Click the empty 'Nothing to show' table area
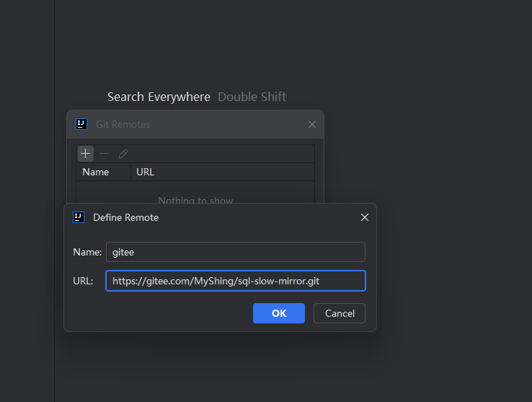Viewport: 532px width, 402px height. click(195, 197)
